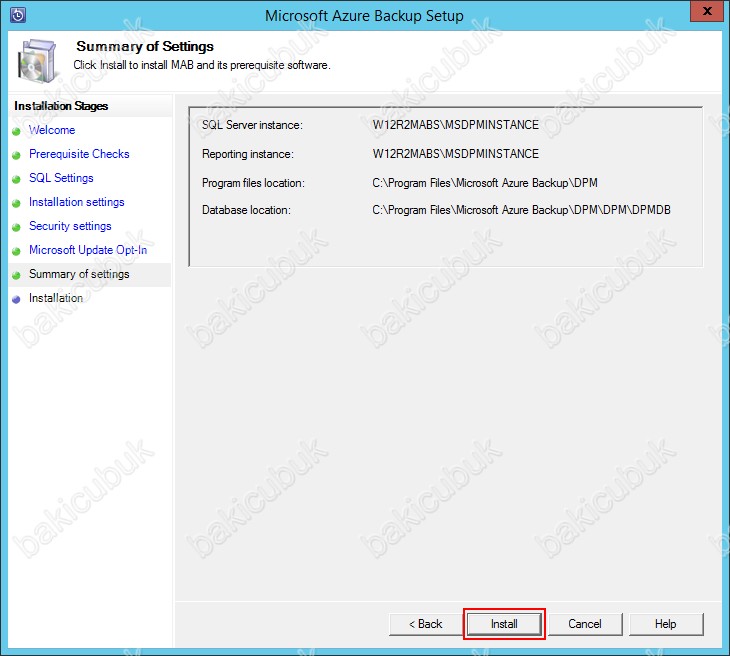The image size is (730, 656).
Task: Open the Prerequisite Checks stage
Action: click(x=79, y=154)
